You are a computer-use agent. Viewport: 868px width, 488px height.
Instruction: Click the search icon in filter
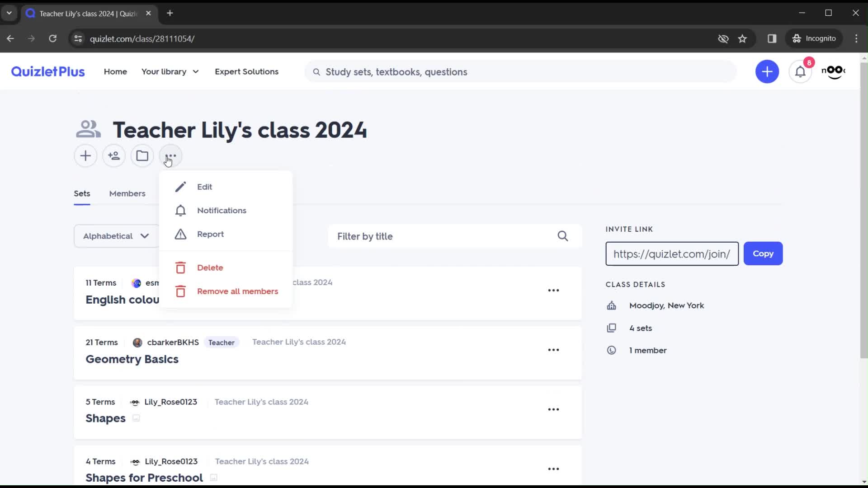(x=563, y=237)
